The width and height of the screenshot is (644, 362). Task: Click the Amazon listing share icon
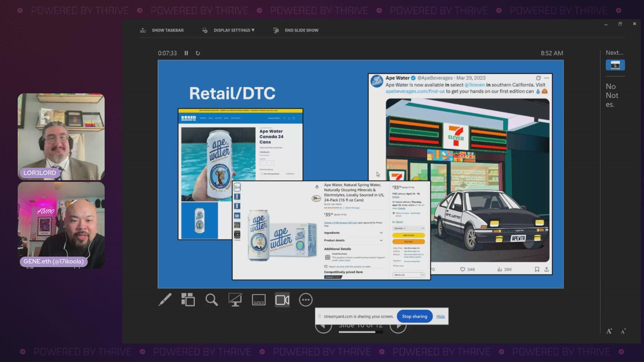[317, 187]
